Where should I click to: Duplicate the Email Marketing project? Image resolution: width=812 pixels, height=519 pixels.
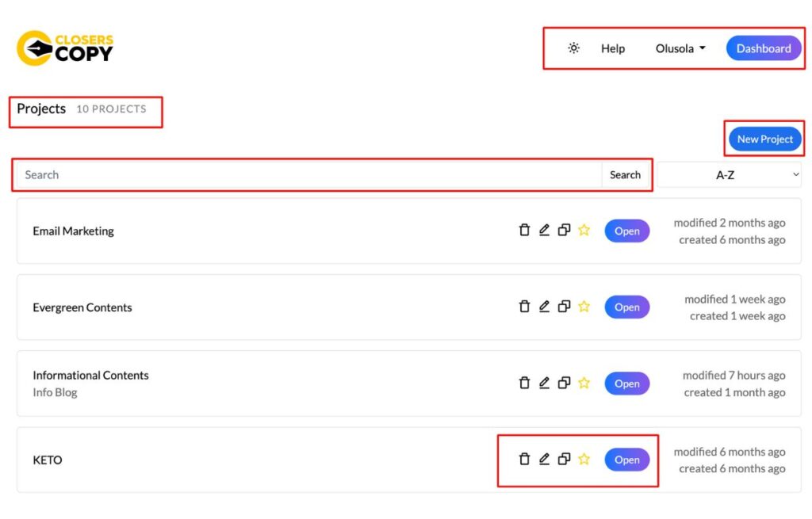click(564, 231)
